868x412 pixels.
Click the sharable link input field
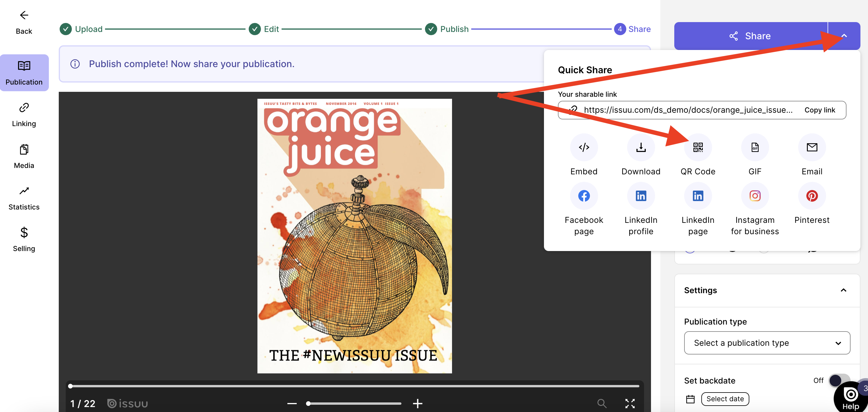[687, 110]
